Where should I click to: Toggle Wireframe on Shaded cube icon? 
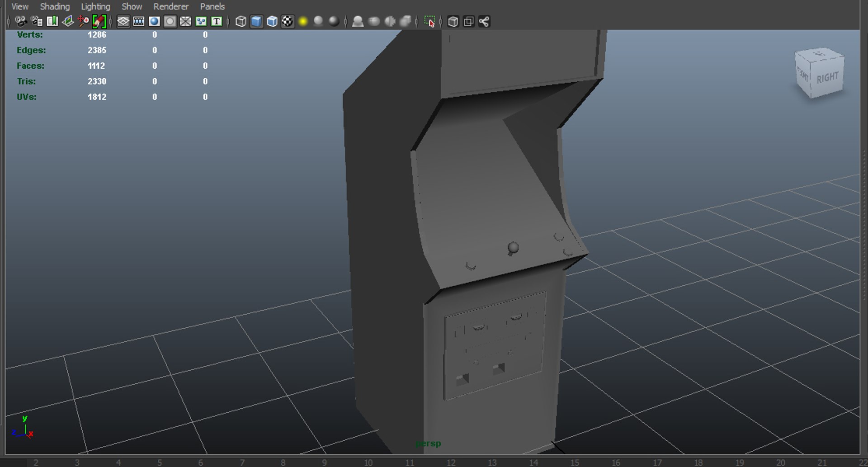272,21
